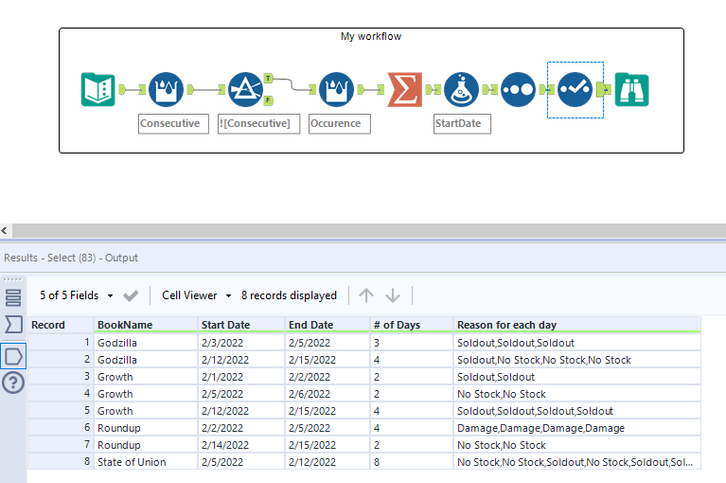Select the Summarize sigma tool
726x483 pixels.
pyautogui.click(x=405, y=90)
